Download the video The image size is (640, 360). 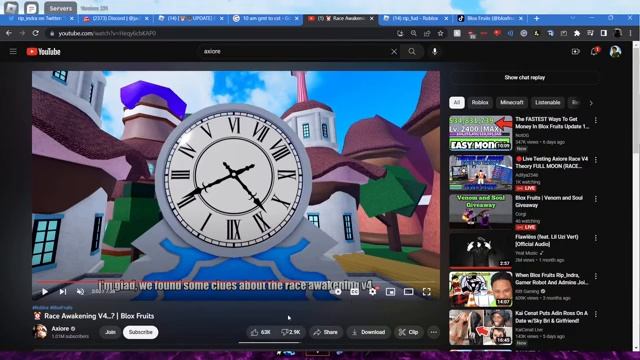pos(369,332)
